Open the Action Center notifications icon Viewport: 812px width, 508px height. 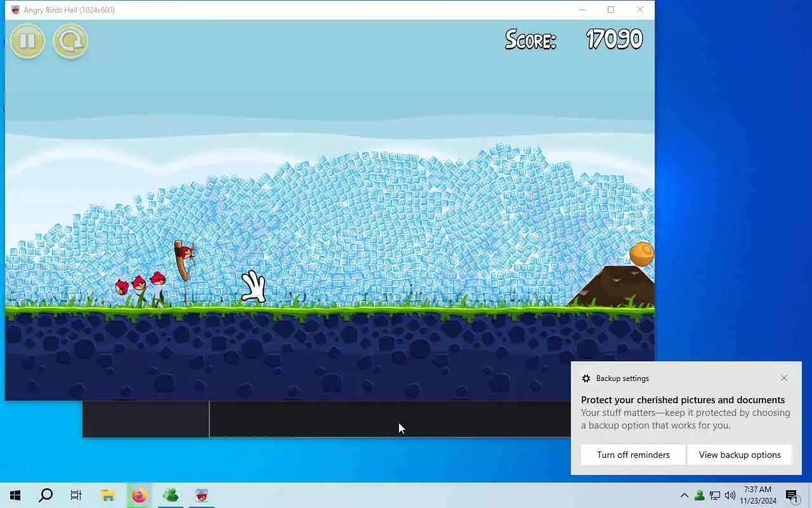tap(792, 495)
